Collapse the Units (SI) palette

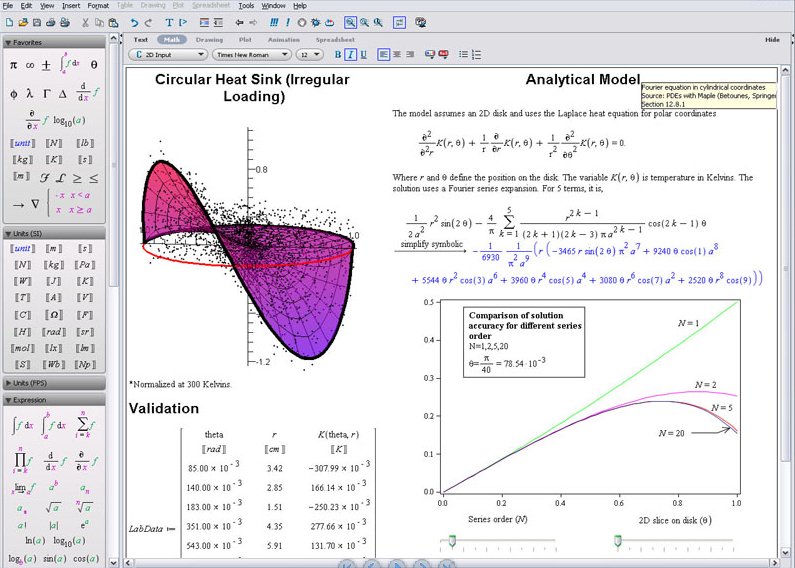coord(8,232)
